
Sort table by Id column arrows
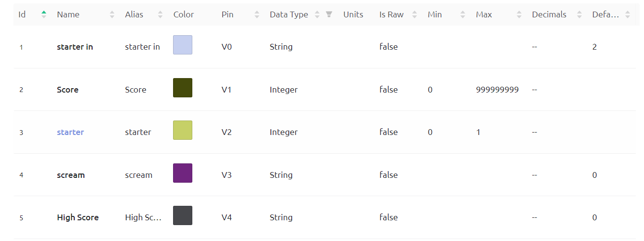(x=44, y=14)
